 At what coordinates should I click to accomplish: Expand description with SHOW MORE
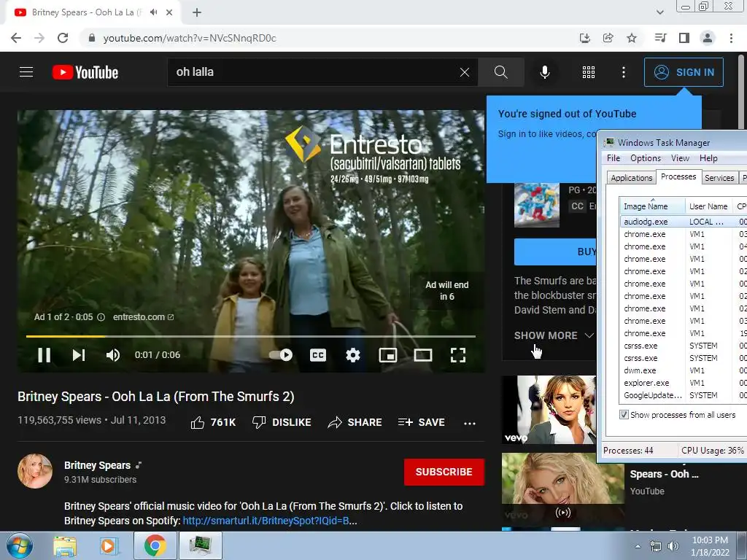[x=554, y=335]
